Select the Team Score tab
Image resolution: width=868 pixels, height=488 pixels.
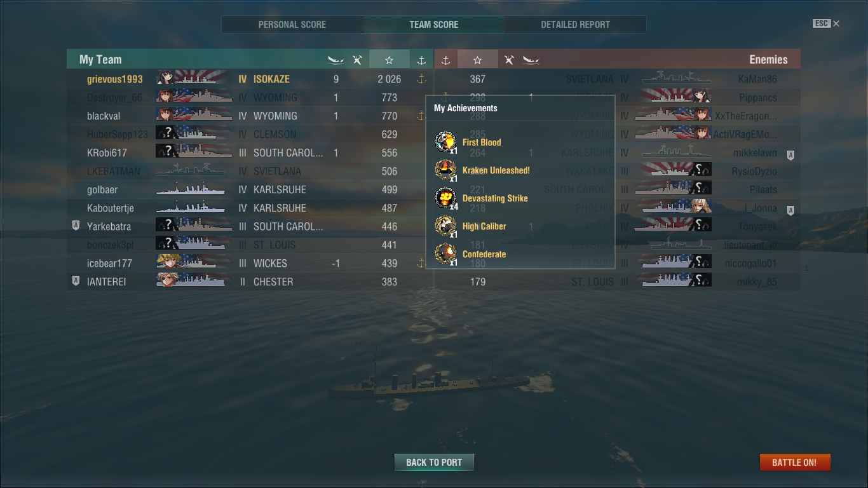[x=434, y=25]
